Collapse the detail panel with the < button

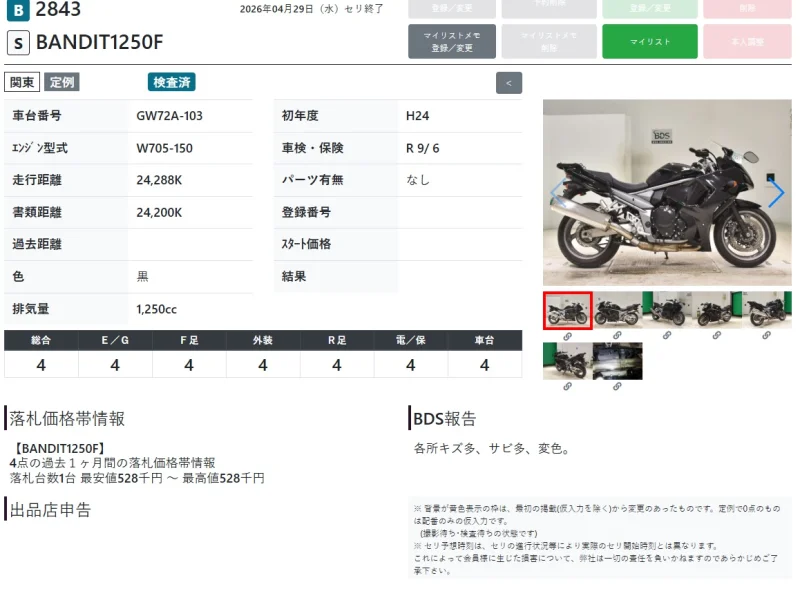509,83
